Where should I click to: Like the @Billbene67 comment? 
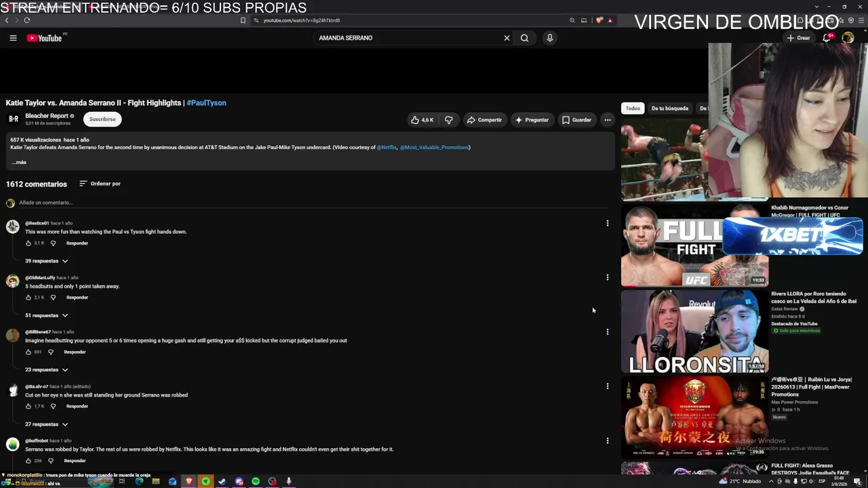(x=28, y=352)
